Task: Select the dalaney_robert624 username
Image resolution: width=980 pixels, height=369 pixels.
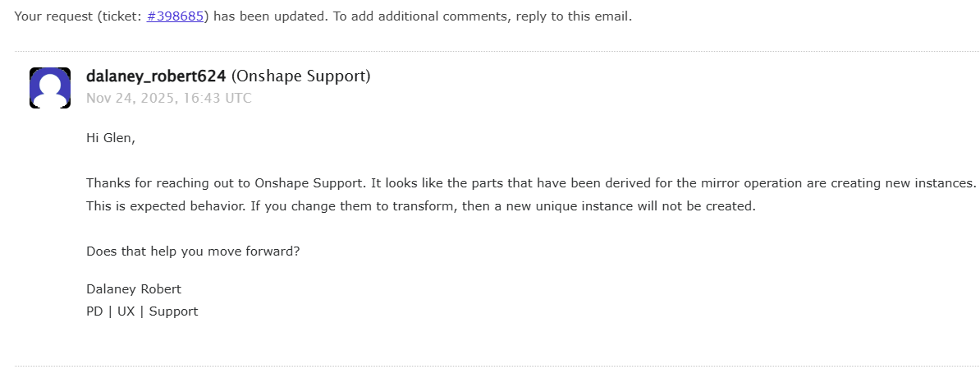Action: 156,76
